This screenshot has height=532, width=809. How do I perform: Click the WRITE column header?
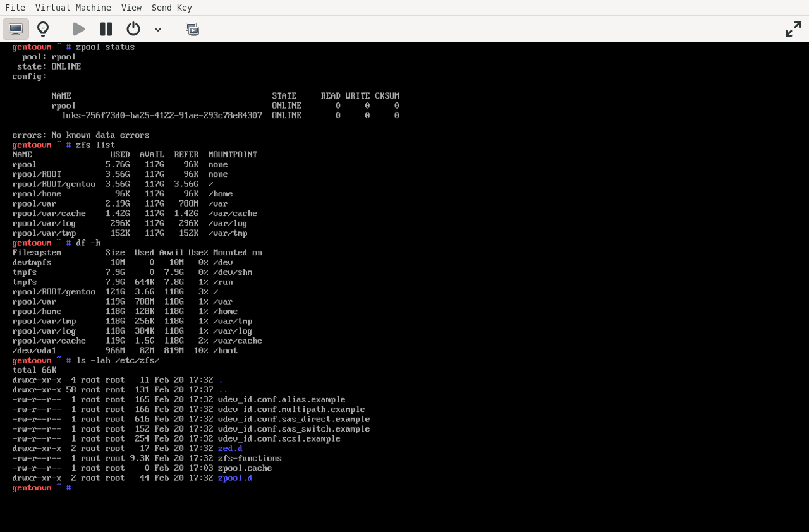(358, 96)
